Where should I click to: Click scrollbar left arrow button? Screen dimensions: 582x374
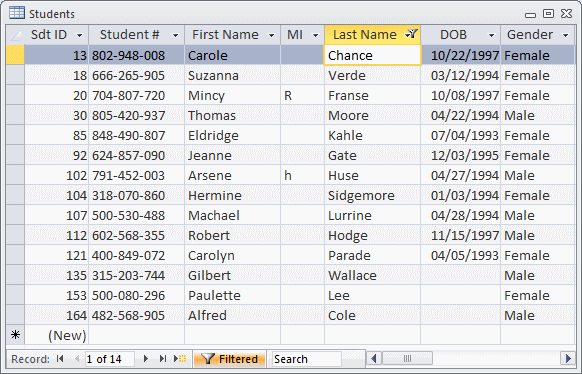pos(374,358)
